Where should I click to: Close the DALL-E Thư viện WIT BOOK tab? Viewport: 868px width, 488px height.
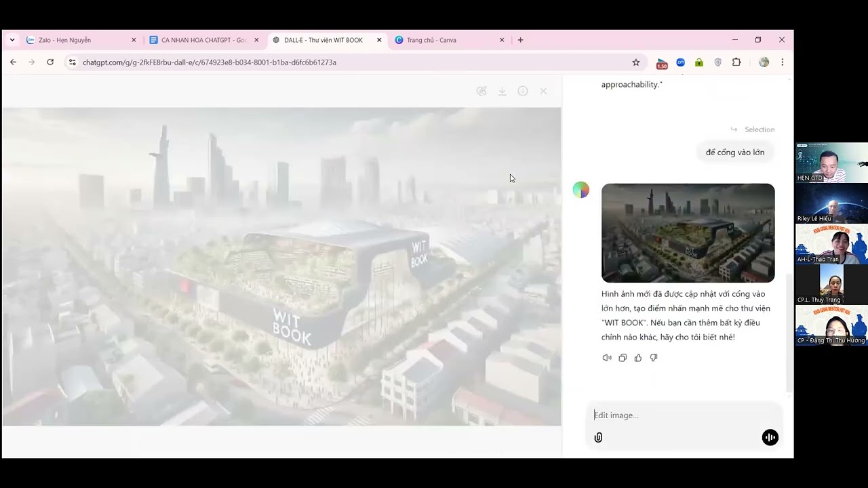pyautogui.click(x=379, y=40)
